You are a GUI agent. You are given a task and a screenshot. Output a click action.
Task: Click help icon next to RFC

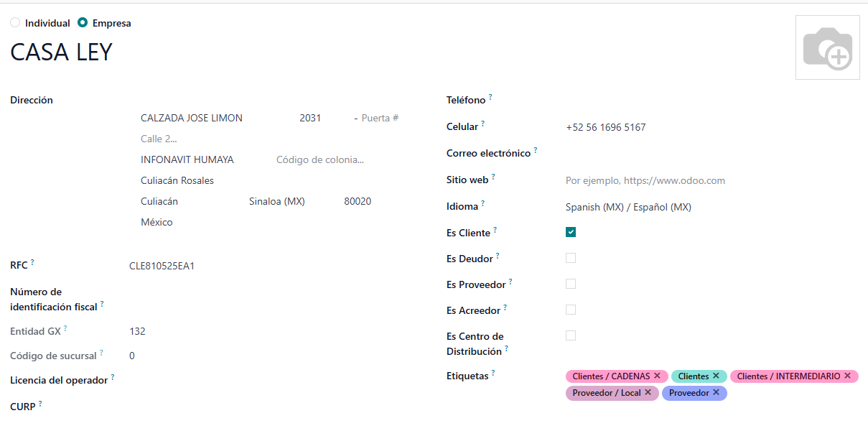[32, 262]
